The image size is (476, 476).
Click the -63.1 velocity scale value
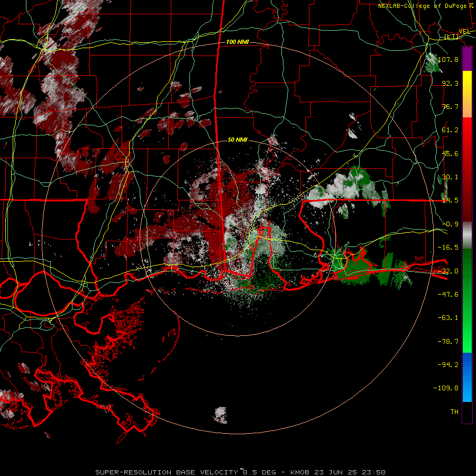click(x=448, y=318)
